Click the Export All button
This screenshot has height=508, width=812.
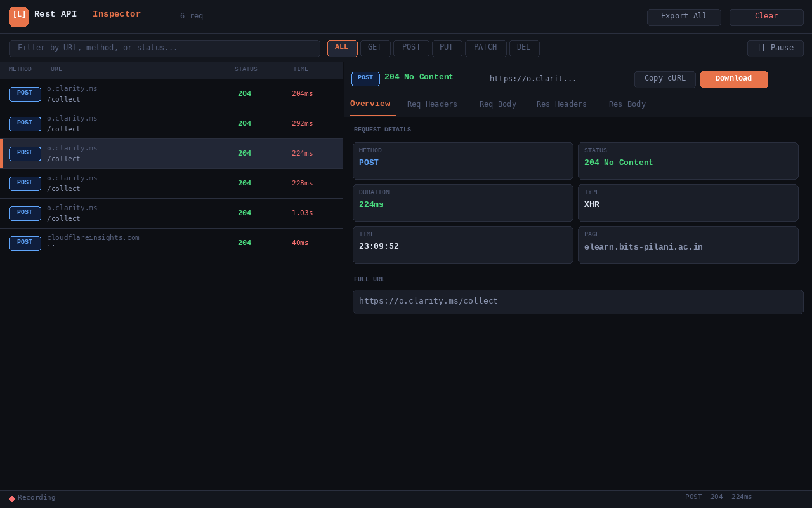tap(683, 17)
